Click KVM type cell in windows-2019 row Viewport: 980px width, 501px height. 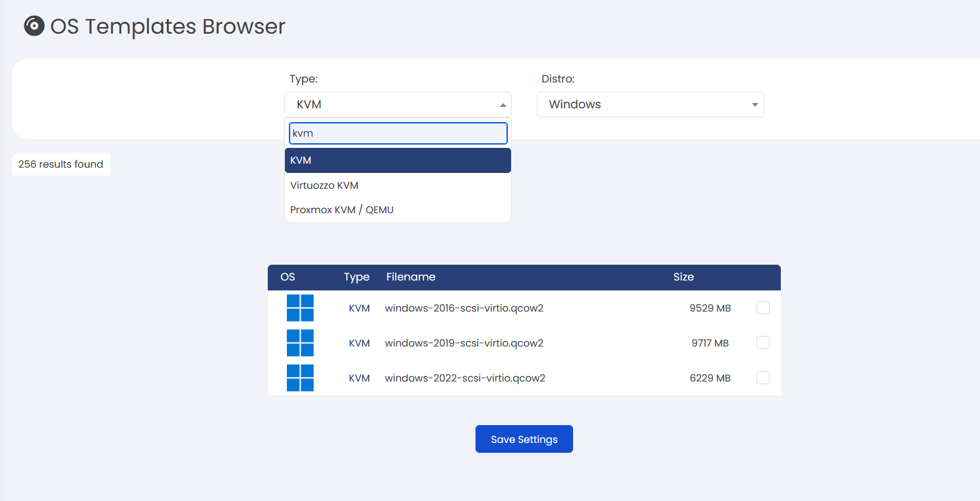coord(359,343)
